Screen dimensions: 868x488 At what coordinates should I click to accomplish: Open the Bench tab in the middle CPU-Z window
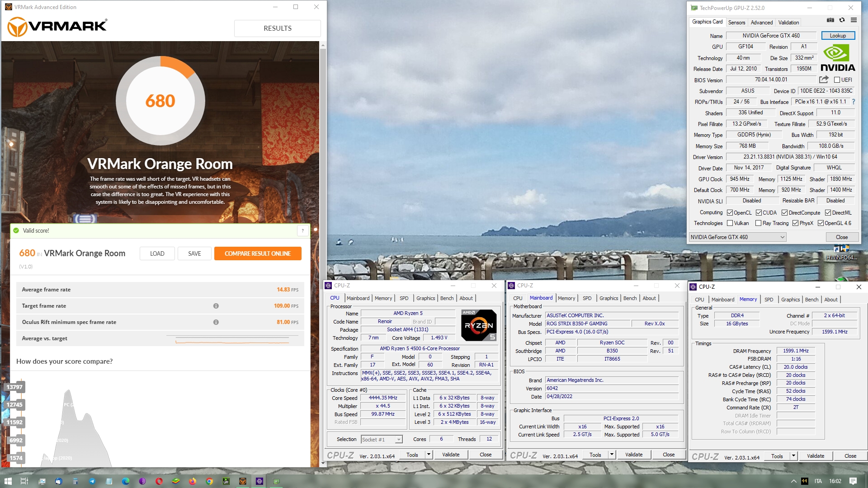(630, 298)
